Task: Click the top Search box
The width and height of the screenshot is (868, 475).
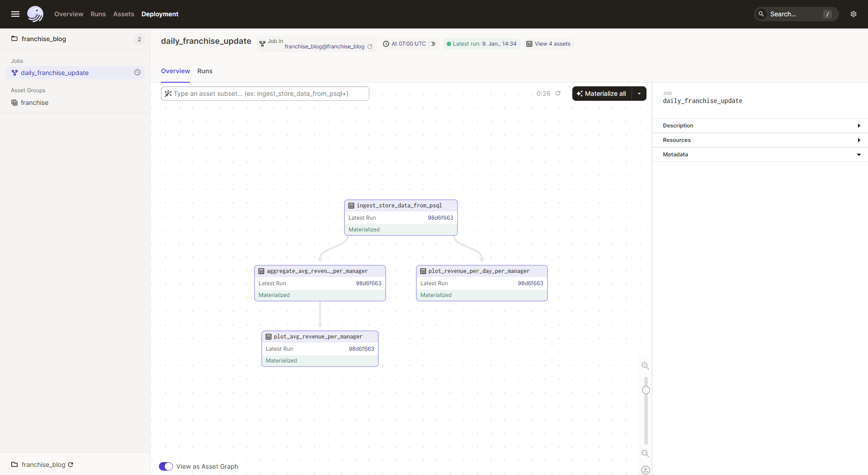Action: point(796,14)
